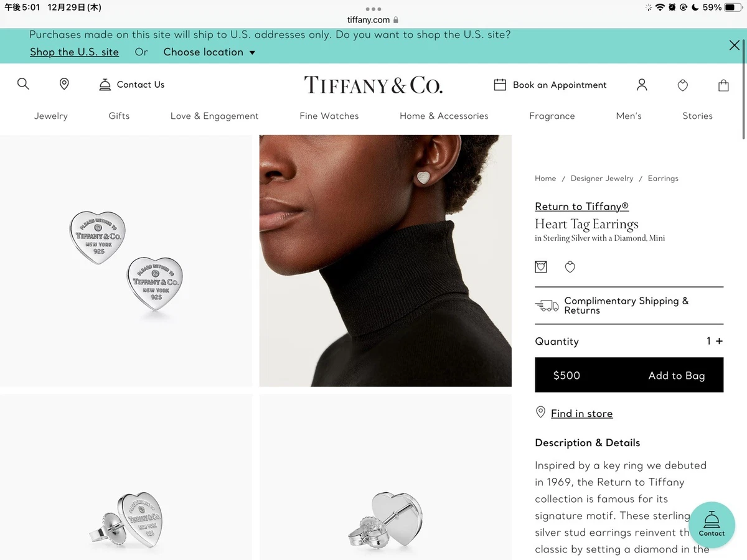Follow the Shop the U.S. site link
Viewport: 747px width, 560px height.
[74, 52]
